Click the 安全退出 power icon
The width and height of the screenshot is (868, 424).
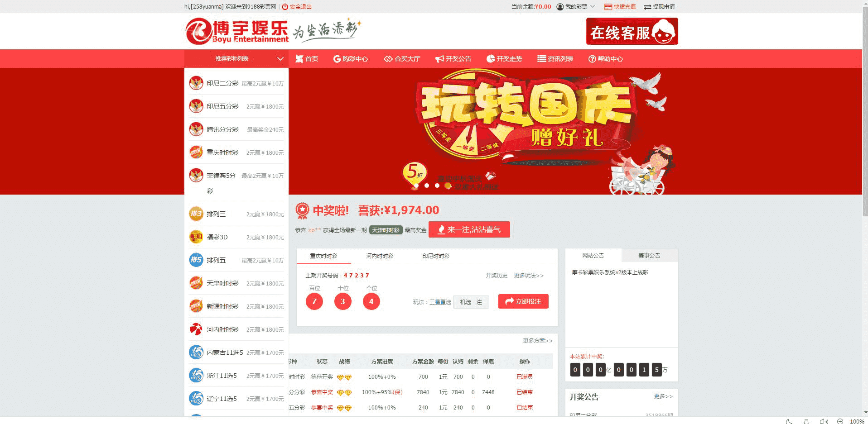point(285,6)
